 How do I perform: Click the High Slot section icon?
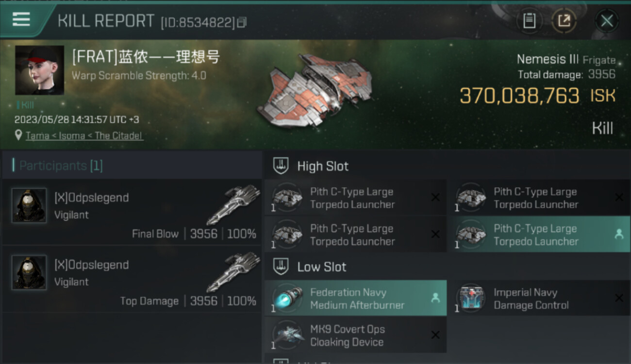tap(281, 166)
